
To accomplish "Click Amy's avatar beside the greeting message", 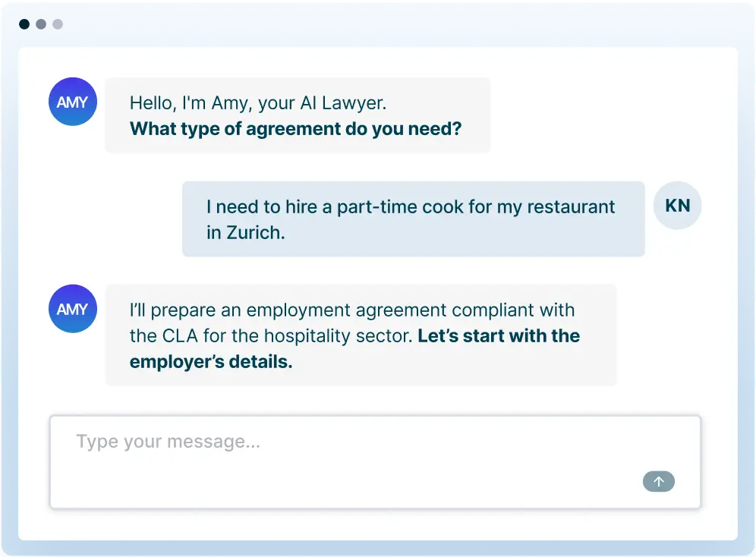I will (72, 102).
